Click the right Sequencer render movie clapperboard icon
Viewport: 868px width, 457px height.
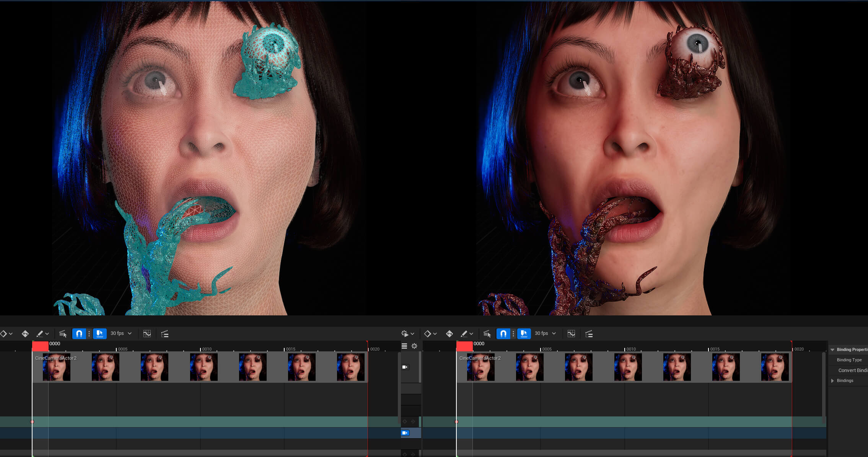click(589, 334)
